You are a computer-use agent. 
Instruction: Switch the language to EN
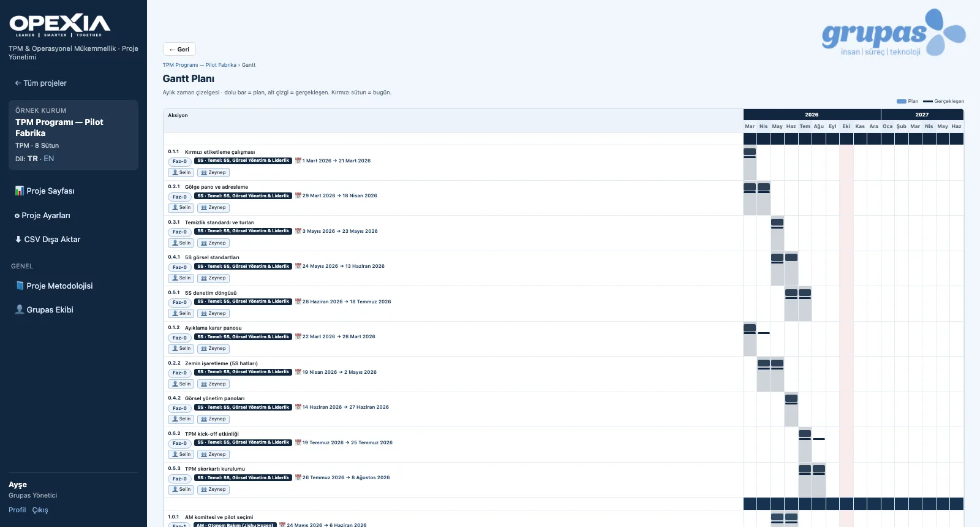point(49,158)
